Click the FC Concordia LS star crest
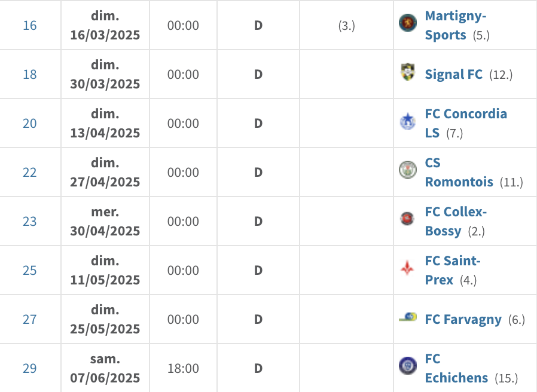This screenshot has height=392, width=537. coord(408,121)
